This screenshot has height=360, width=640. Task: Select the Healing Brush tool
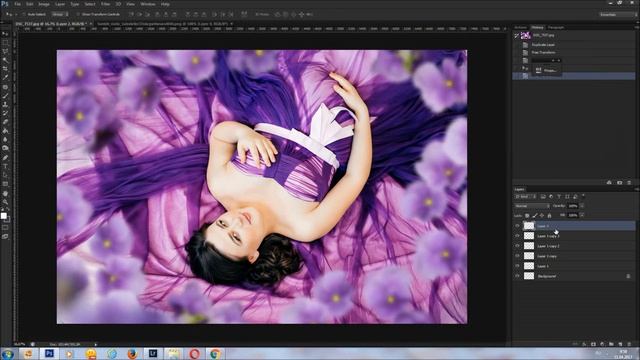coord(5,87)
